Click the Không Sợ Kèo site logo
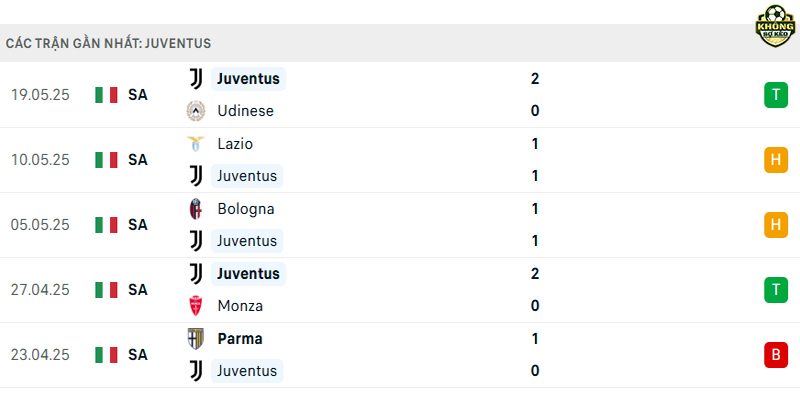This screenshot has height=400, width=800. click(775, 26)
